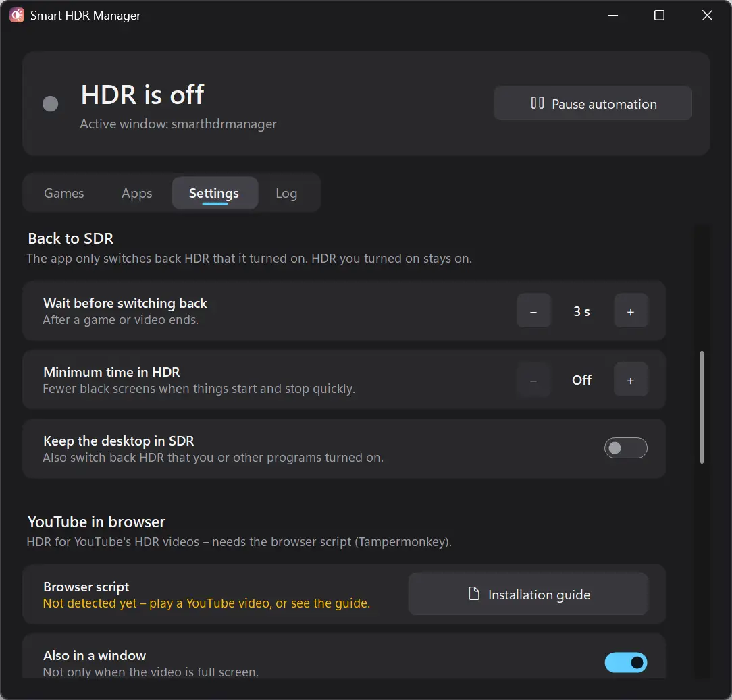Minimize the Smart HDR Manager window
Image resolution: width=732 pixels, height=700 pixels.
click(x=613, y=16)
